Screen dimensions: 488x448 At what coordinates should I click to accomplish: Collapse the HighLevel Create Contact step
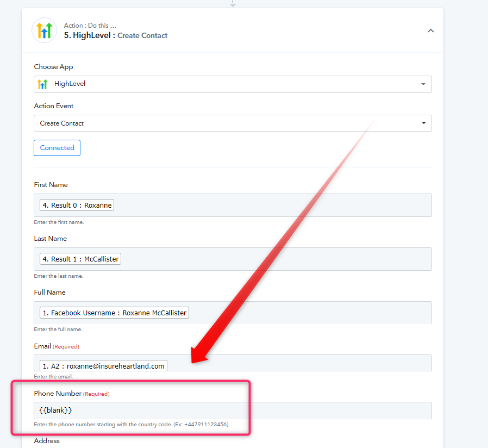point(430,30)
